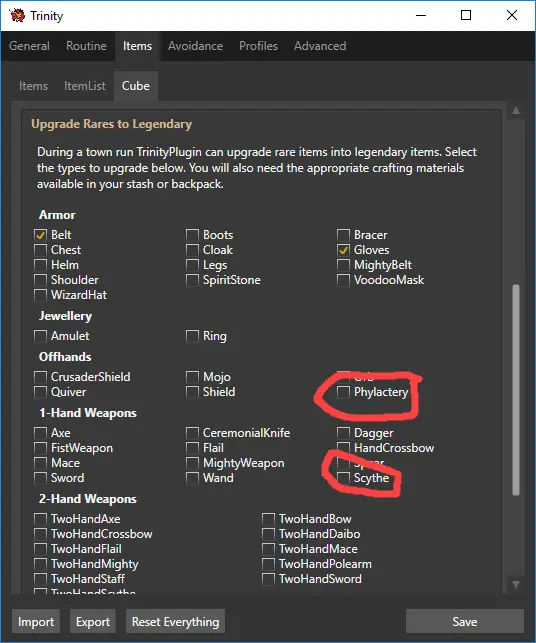Screen dimensions: 536x643
Task: Check the TwoHandBow option
Action: [x=268, y=519]
